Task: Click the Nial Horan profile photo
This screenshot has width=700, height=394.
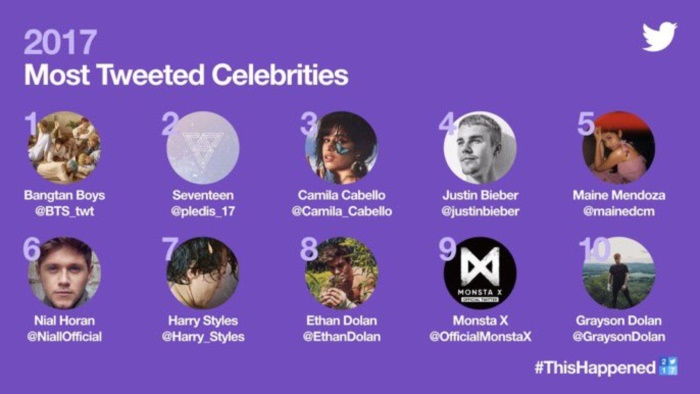Action: [x=64, y=273]
